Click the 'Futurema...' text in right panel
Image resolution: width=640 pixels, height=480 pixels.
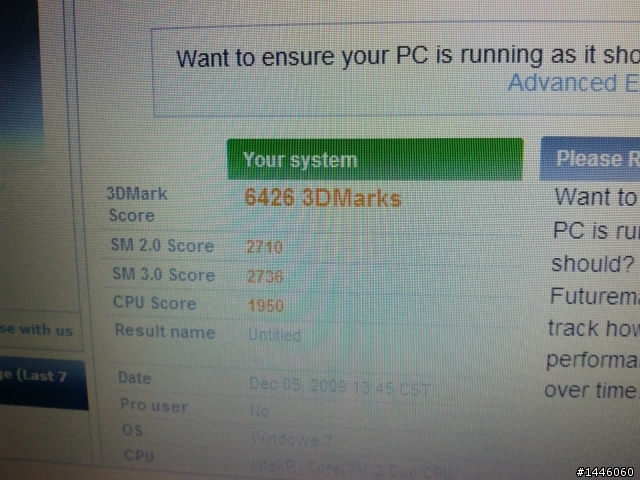[595, 296]
